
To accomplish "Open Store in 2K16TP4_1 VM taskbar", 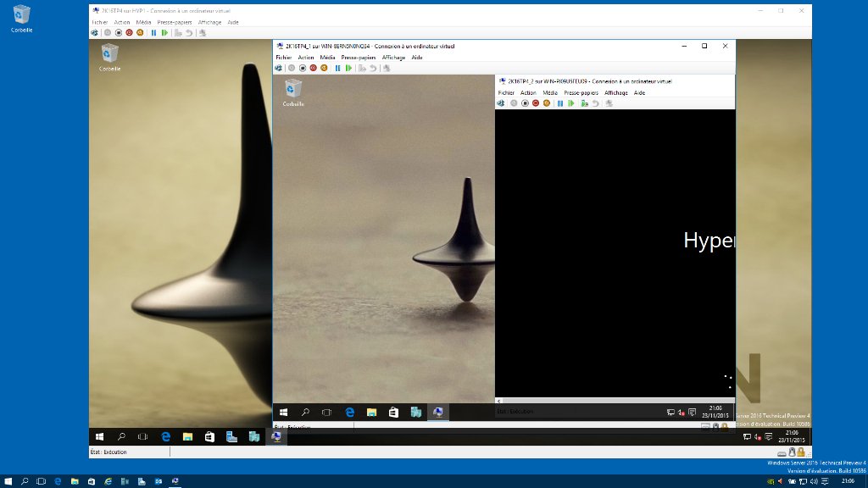I will (393, 413).
